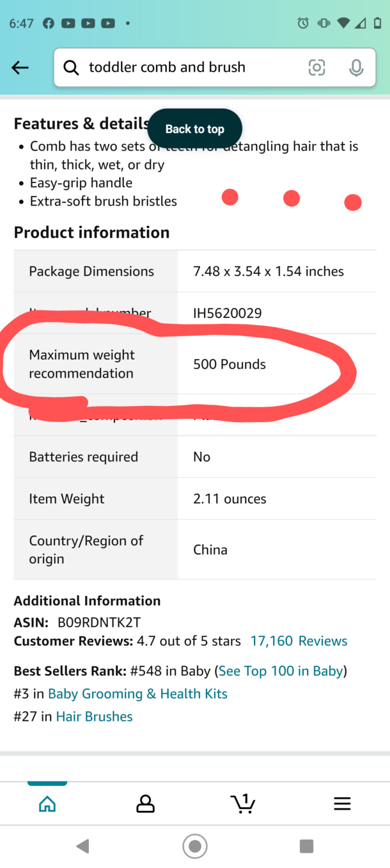Open the hamburger menu tab
Viewport: 390px width, 868px height.
pos(342,803)
